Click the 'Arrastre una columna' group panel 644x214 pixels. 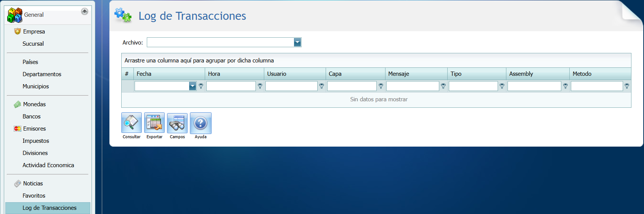pos(376,61)
